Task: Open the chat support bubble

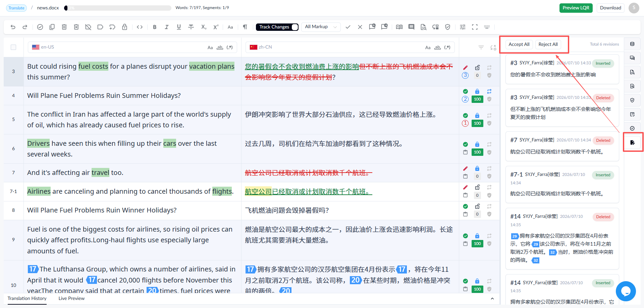Action: [x=626, y=291]
